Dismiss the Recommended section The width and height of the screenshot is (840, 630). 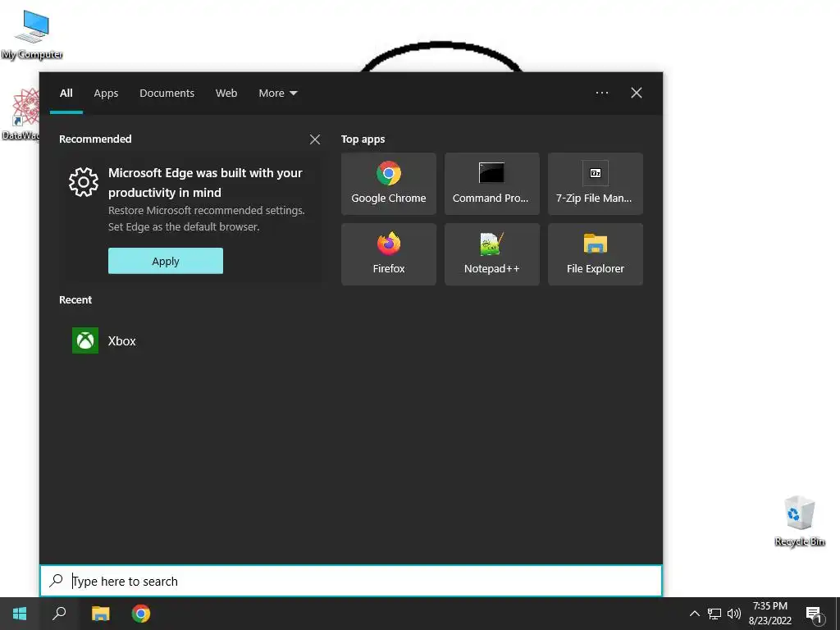[x=315, y=139]
